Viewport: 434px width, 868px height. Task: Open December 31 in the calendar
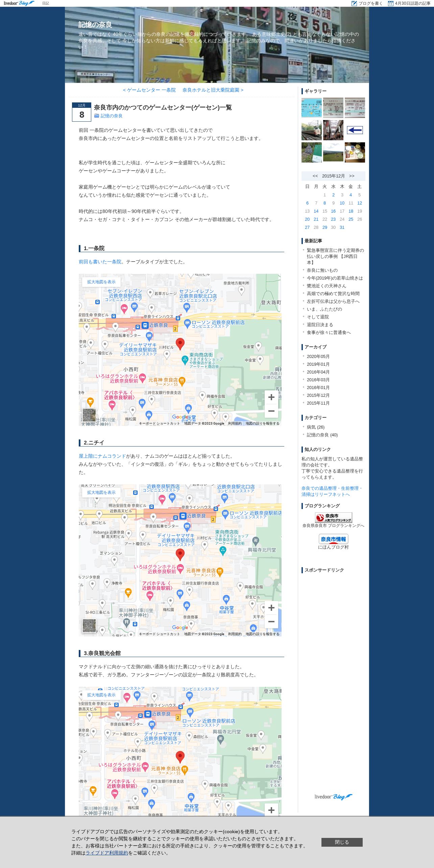[342, 227]
